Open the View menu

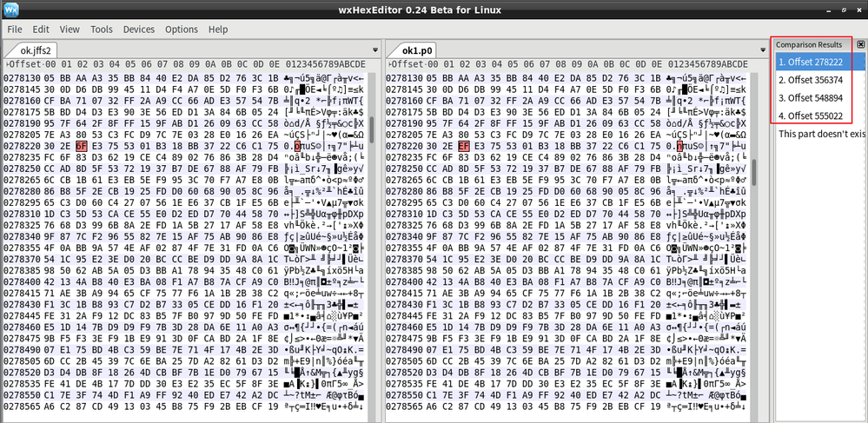click(x=70, y=30)
